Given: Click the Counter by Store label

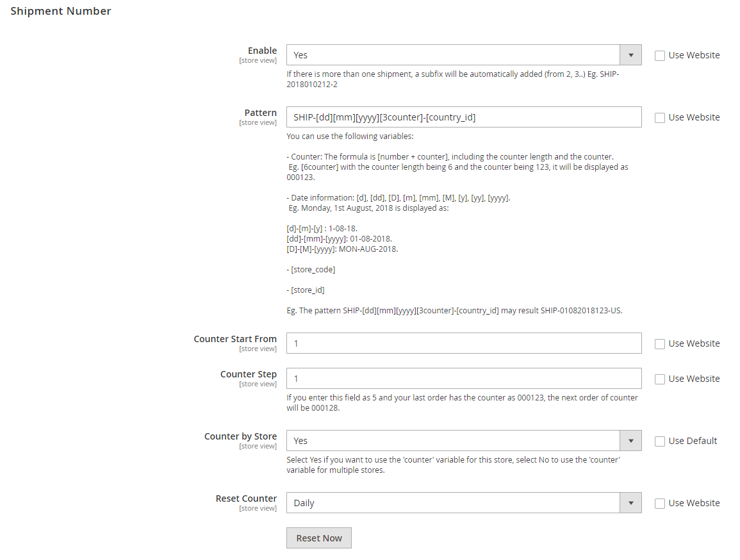Looking at the screenshot, I should point(240,436).
